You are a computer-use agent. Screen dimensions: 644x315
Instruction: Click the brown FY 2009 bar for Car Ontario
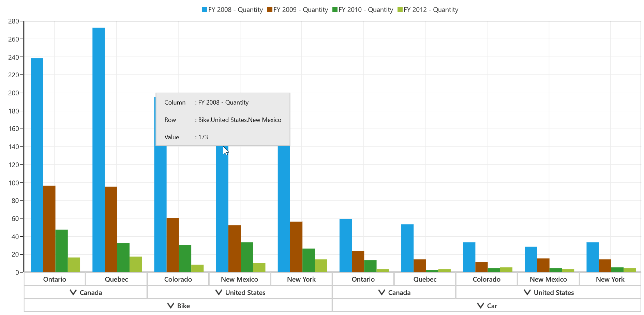coord(358,262)
